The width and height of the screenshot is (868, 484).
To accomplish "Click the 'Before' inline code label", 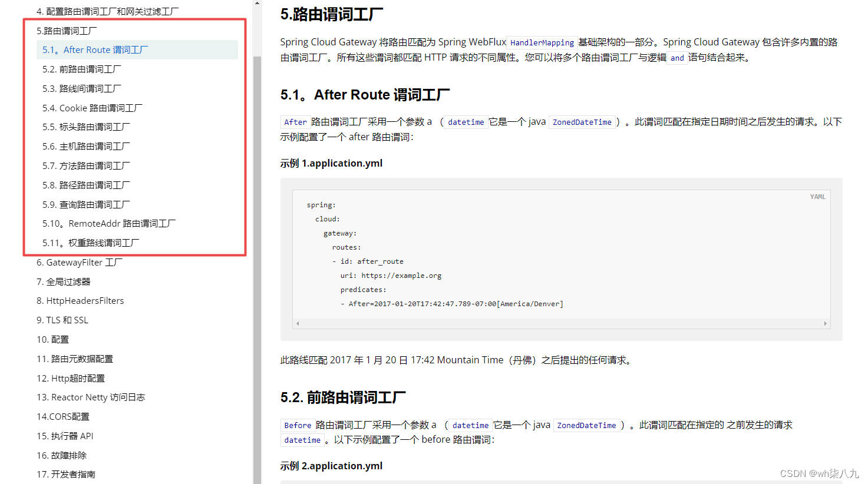I will pyautogui.click(x=298, y=425).
